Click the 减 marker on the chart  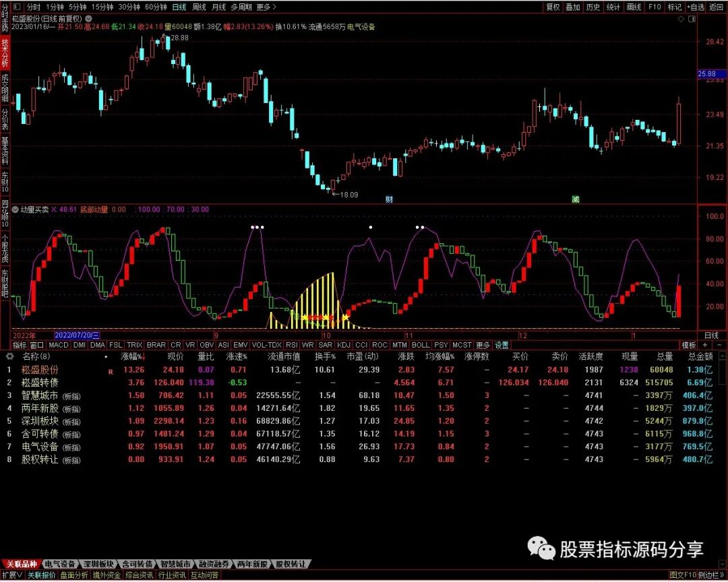pos(575,199)
